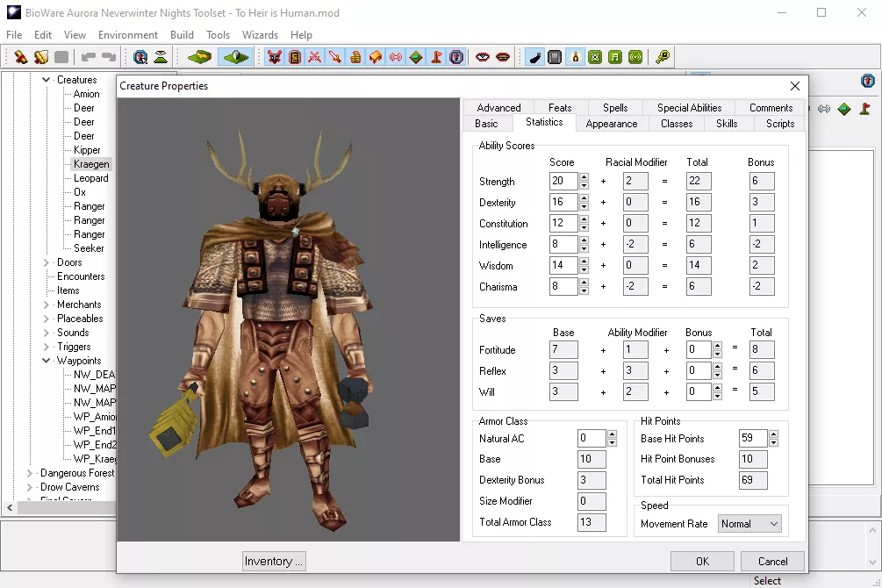This screenshot has height=588, width=882.
Task: Select the red sound waves icon
Action: click(x=396, y=57)
